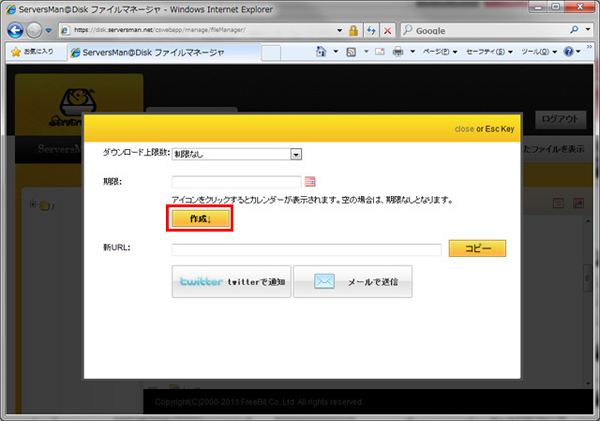Image resolution: width=600 pixels, height=421 pixels.
Task: Click the blue Help question icon
Action: (569, 51)
